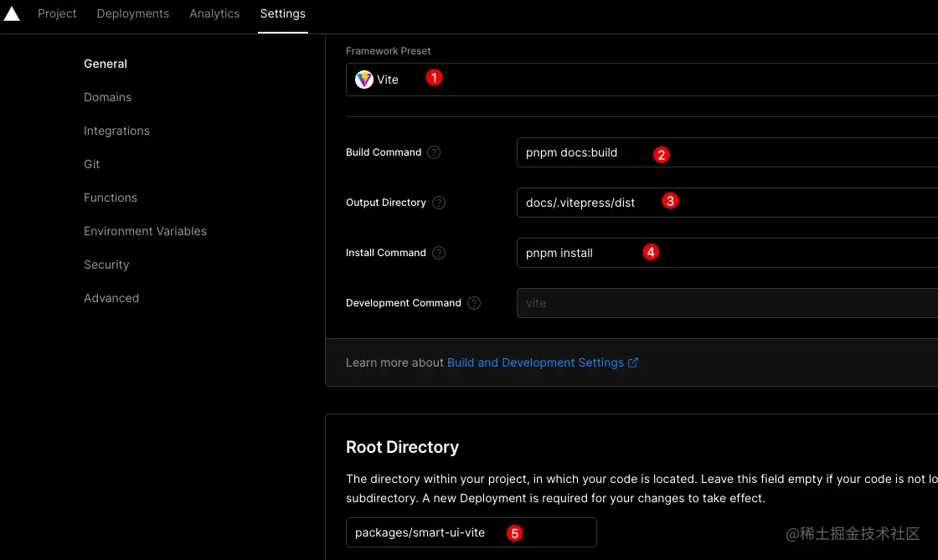Click the Vercel triangle logo
This screenshot has width=938, height=560.
coord(12,14)
